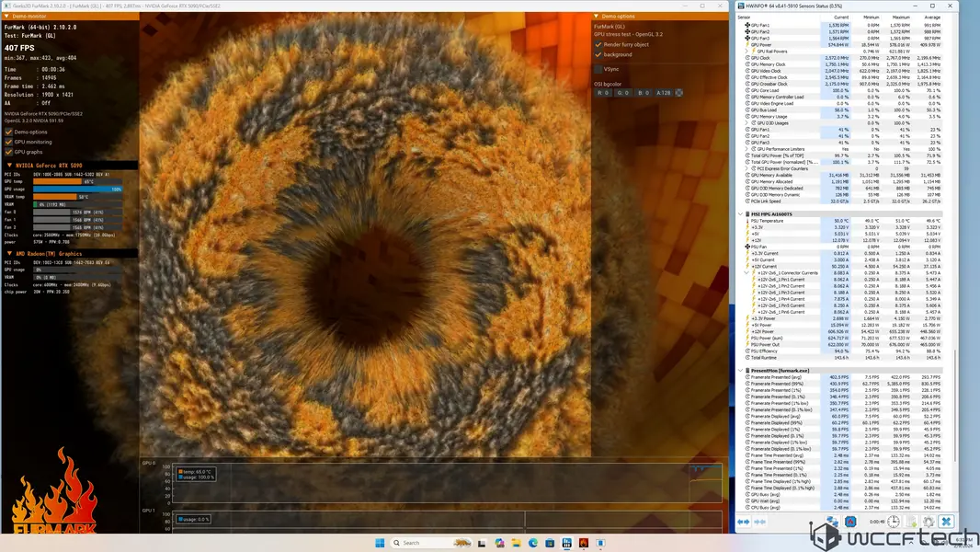Click the VRAM temp bar
980x552 pixels.
77,197
